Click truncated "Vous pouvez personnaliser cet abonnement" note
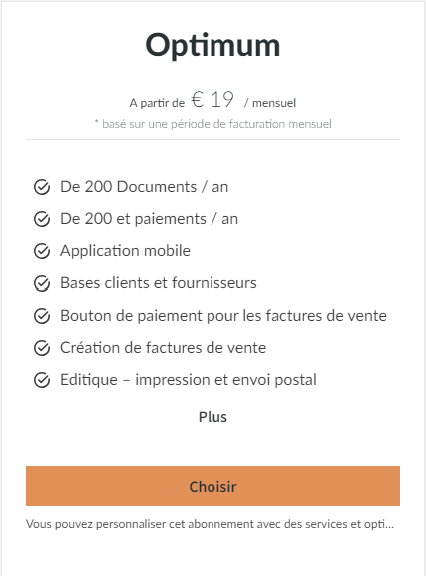 (210, 524)
